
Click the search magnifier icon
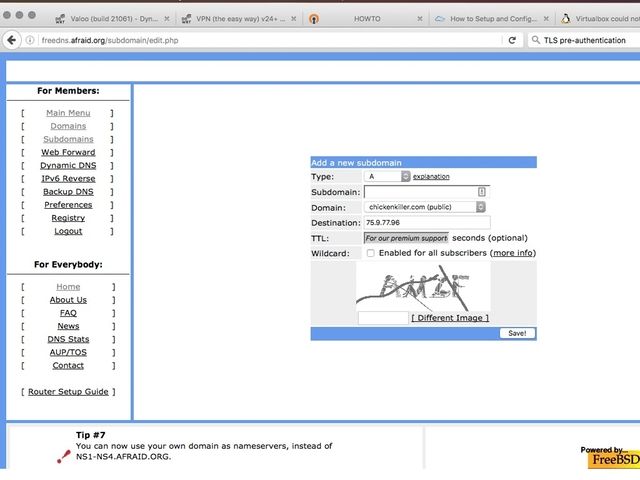click(536, 40)
